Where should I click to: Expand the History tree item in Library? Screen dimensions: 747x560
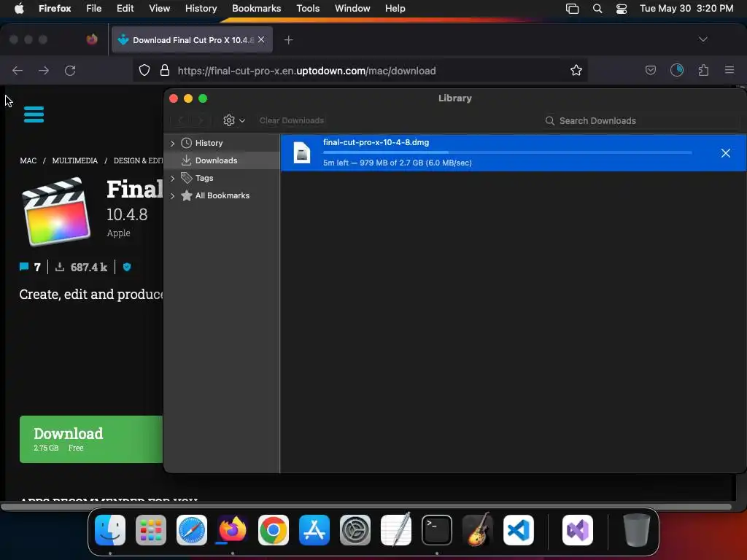172,144
